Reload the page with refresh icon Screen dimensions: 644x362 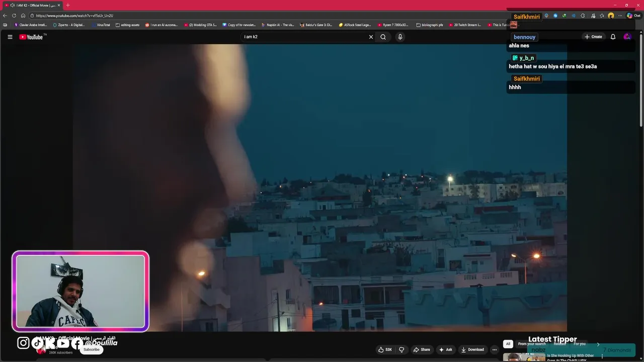14,16
